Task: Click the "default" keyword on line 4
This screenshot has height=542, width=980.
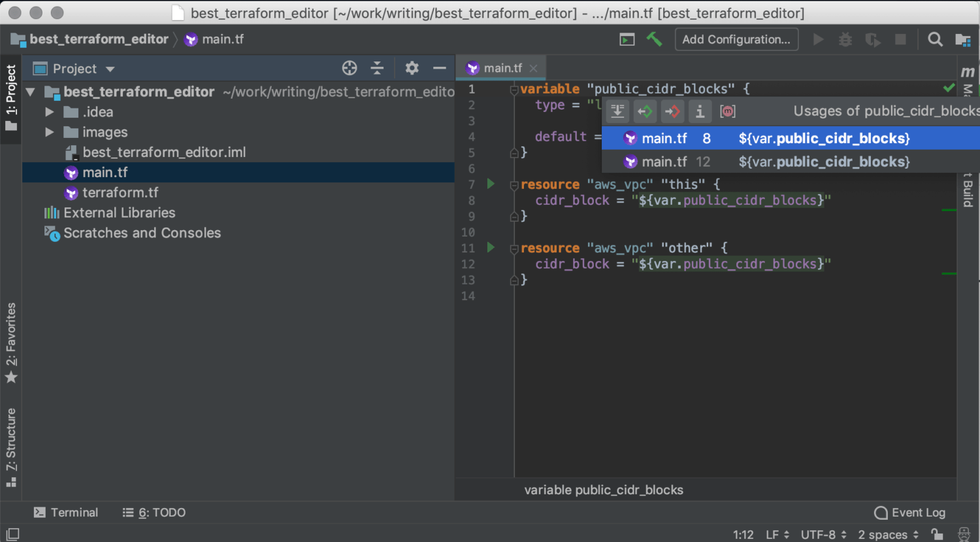Action: 561,137
